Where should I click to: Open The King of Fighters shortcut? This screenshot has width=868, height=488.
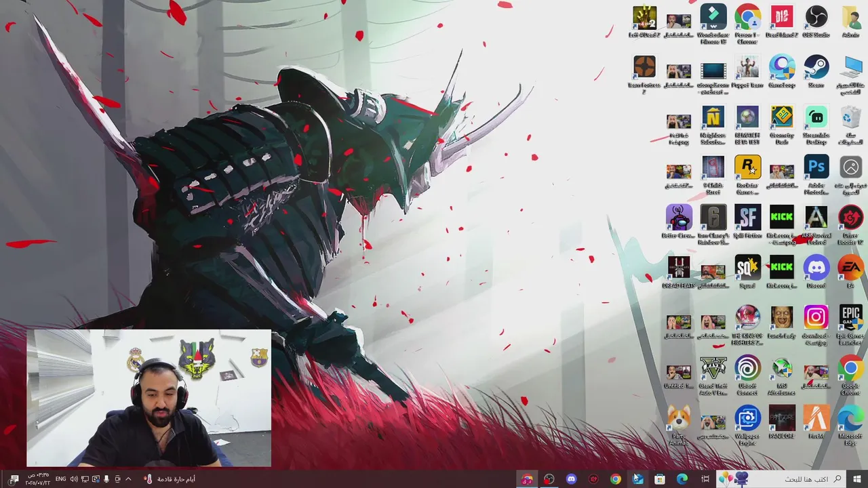747,325
